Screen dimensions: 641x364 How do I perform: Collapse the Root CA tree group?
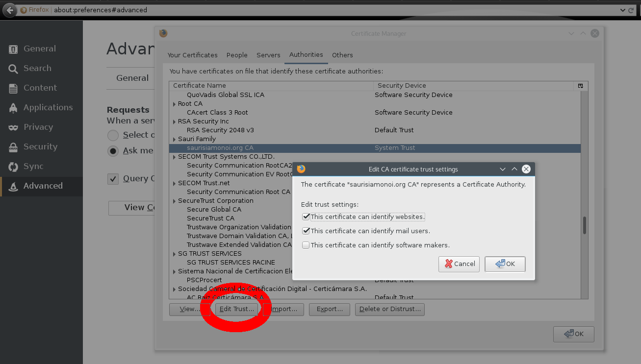[x=174, y=104]
